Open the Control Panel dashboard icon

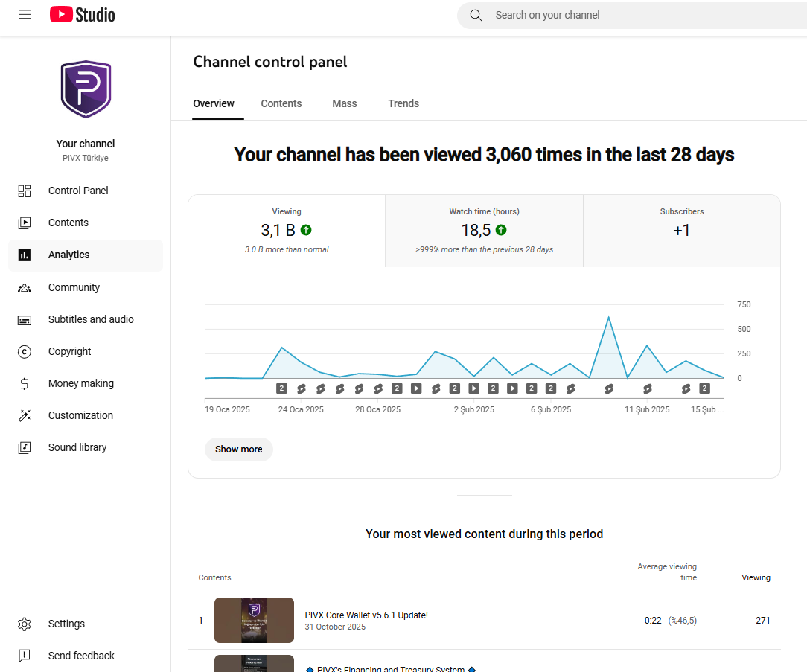[24, 191]
